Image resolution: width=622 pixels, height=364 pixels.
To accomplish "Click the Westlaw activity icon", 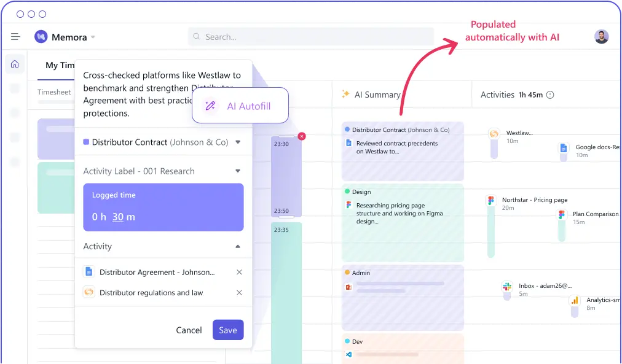I will pos(494,134).
